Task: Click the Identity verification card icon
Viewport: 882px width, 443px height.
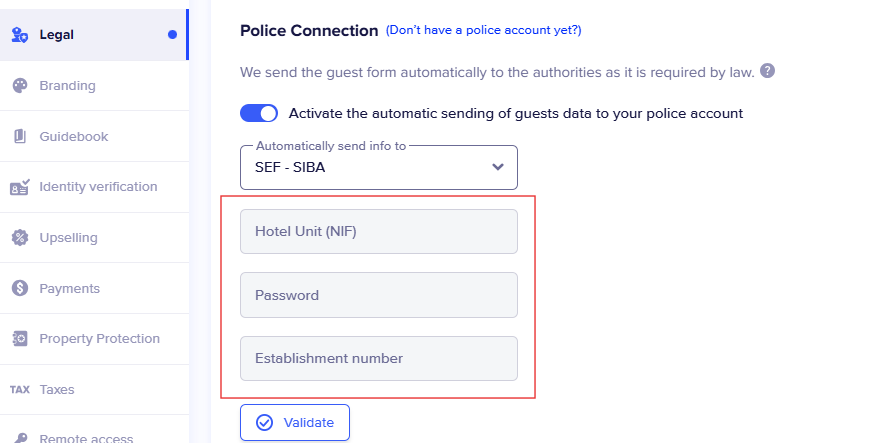Action: (x=20, y=187)
